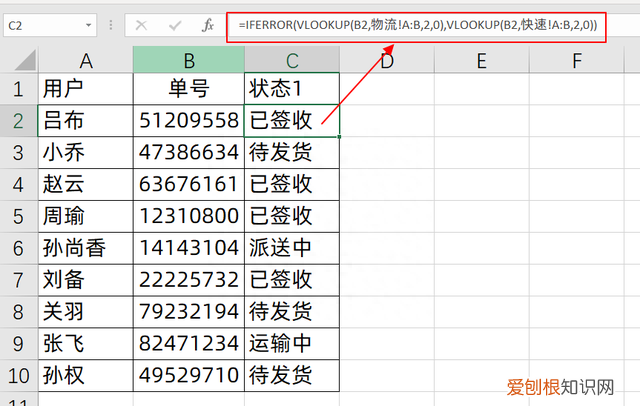
Task: Select the cell containing 关羽
Action: pos(86,312)
